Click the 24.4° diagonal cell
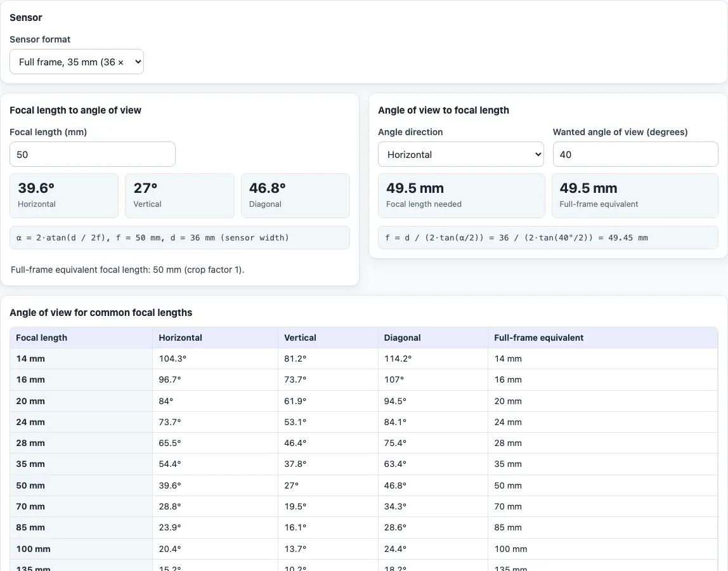 (432, 549)
